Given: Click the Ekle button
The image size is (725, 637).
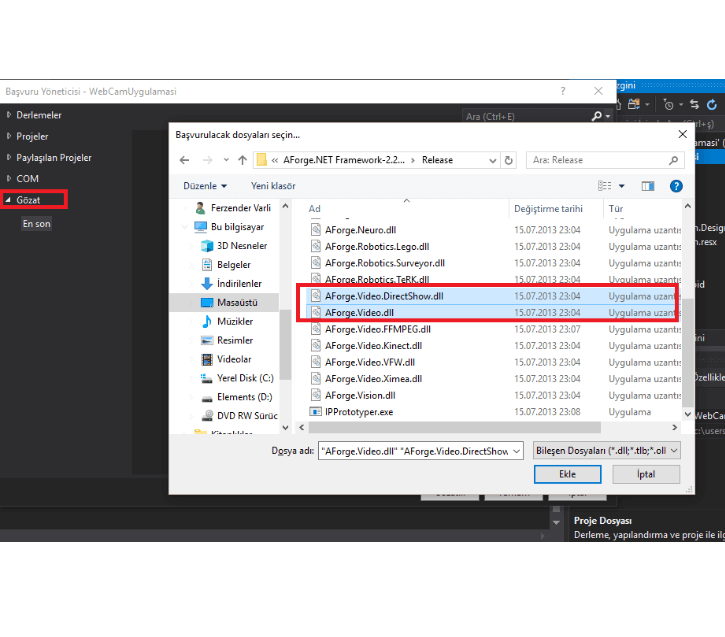Looking at the screenshot, I should (x=567, y=474).
